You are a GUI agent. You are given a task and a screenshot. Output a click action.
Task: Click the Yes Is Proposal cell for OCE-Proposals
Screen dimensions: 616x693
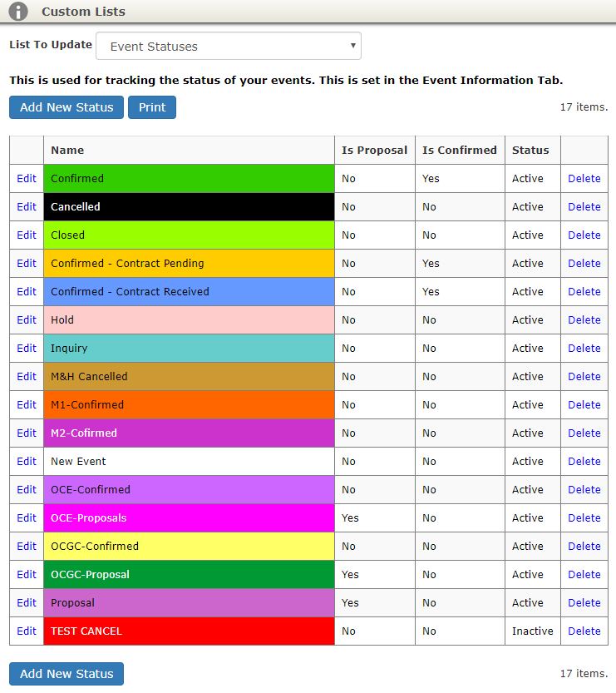[374, 518]
